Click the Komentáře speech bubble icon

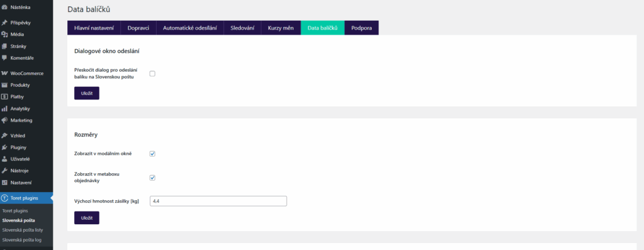pyautogui.click(x=5, y=58)
